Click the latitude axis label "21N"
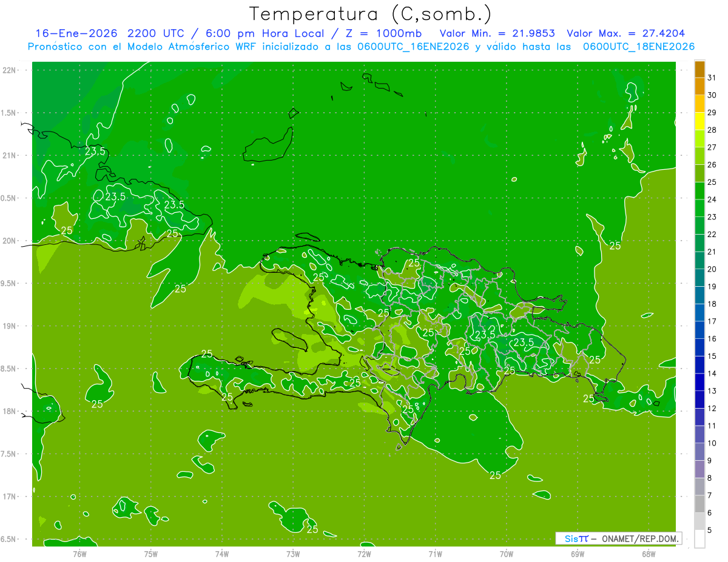 10,156
